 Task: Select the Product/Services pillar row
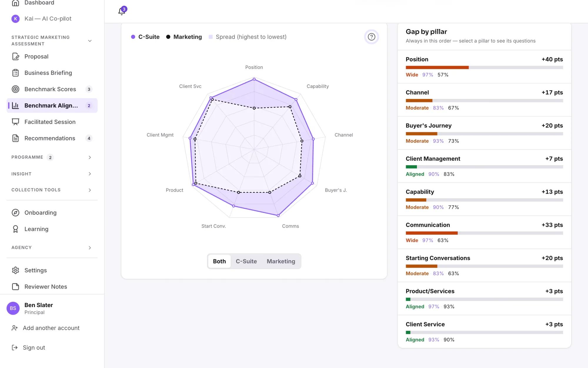coord(484,299)
